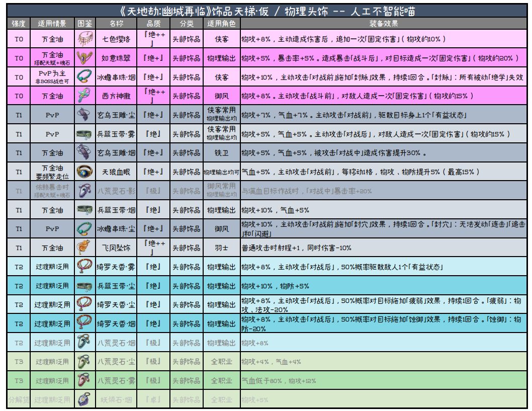Select the name cell 绮罗天香·烟

tap(116, 324)
